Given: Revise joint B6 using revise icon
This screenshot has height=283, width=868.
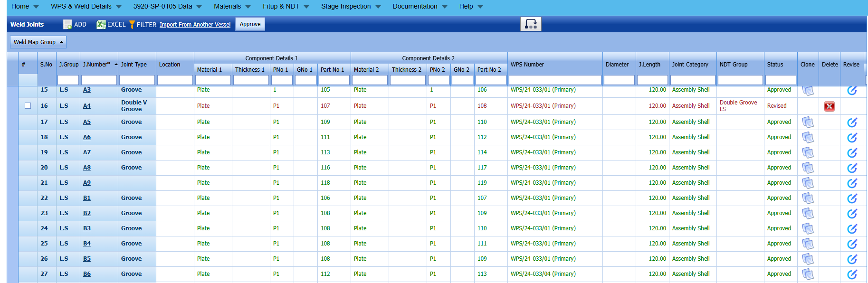Looking at the screenshot, I should point(852,274).
